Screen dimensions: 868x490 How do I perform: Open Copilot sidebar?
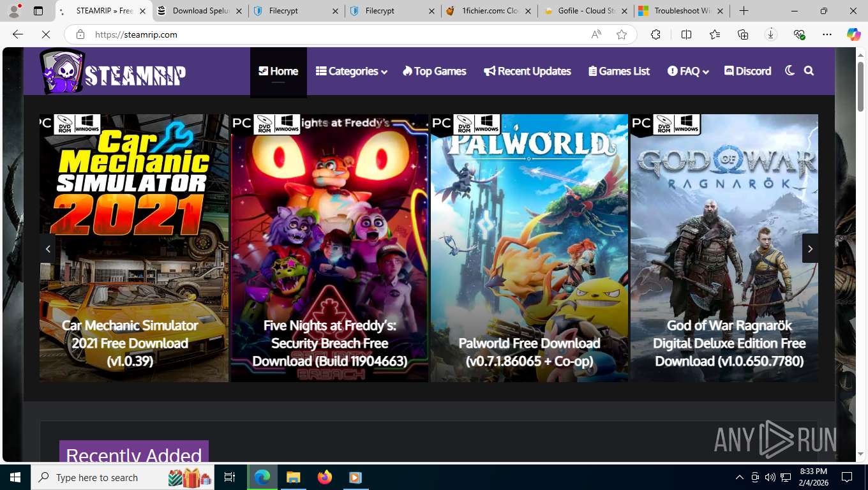coord(854,34)
